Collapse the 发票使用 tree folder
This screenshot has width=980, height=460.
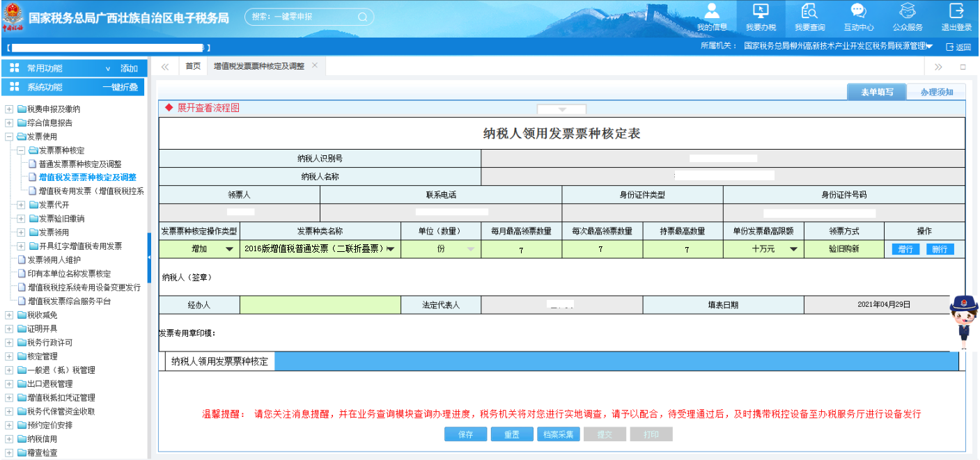click(x=8, y=137)
